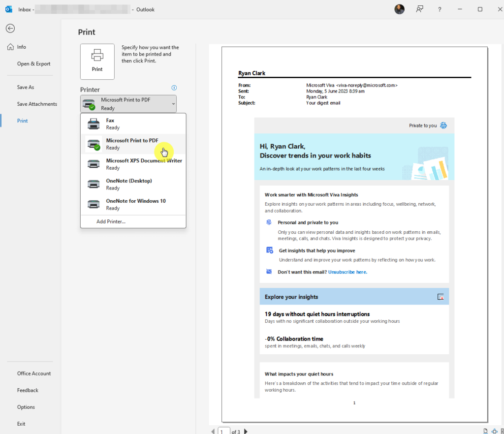Open the Office Account page

click(x=34, y=373)
